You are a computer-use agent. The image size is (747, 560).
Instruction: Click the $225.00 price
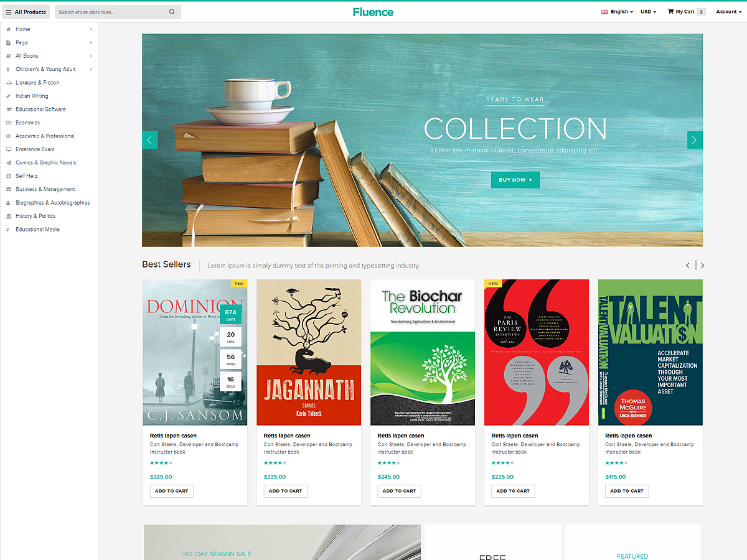click(x=502, y=477)
